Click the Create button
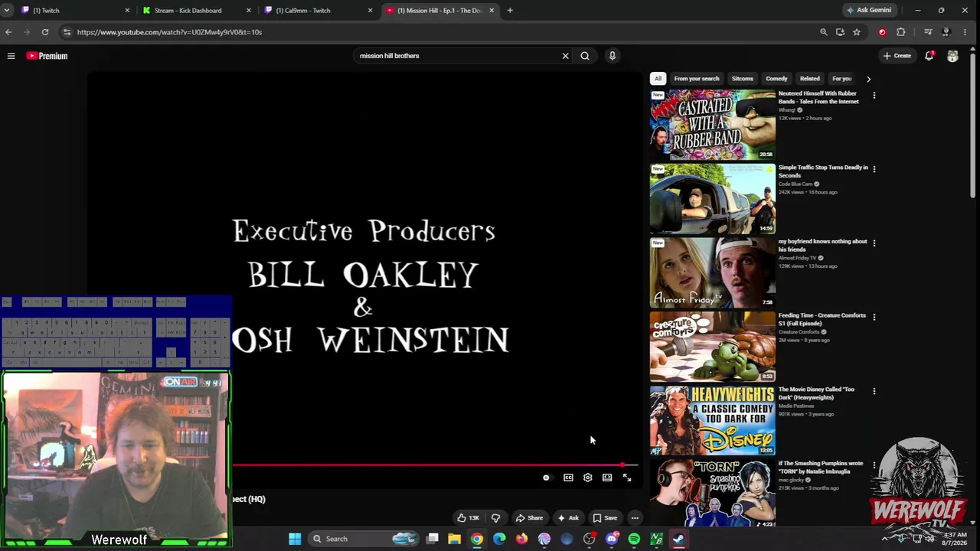 pyautogui.click(x=897, y=56)
